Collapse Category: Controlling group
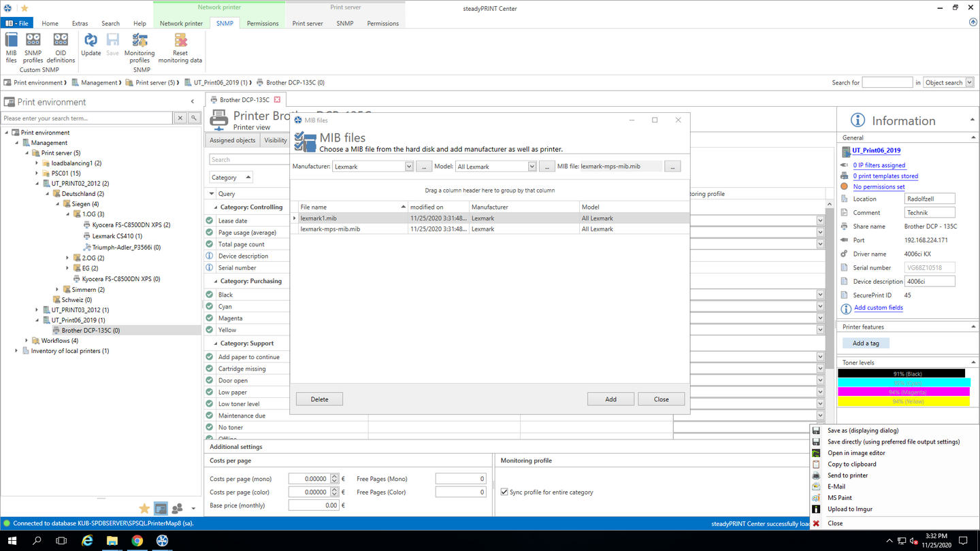The height and width of the screenshot is (551, 980). tap(216, 207)
